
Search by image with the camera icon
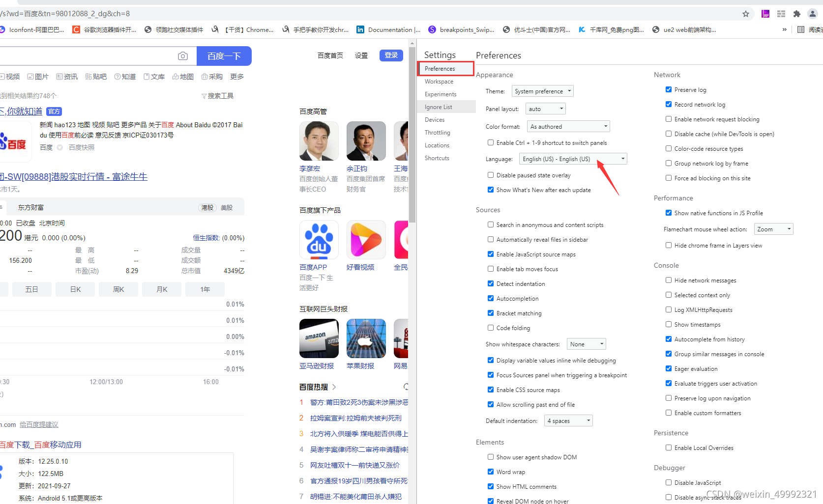coord(183,56)
